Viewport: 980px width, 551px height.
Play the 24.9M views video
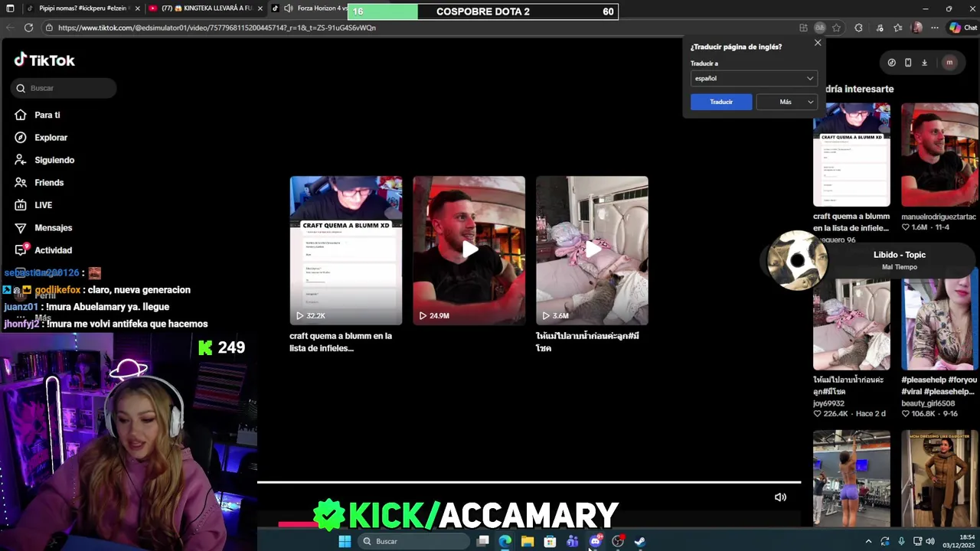click(x=469, y=250)
